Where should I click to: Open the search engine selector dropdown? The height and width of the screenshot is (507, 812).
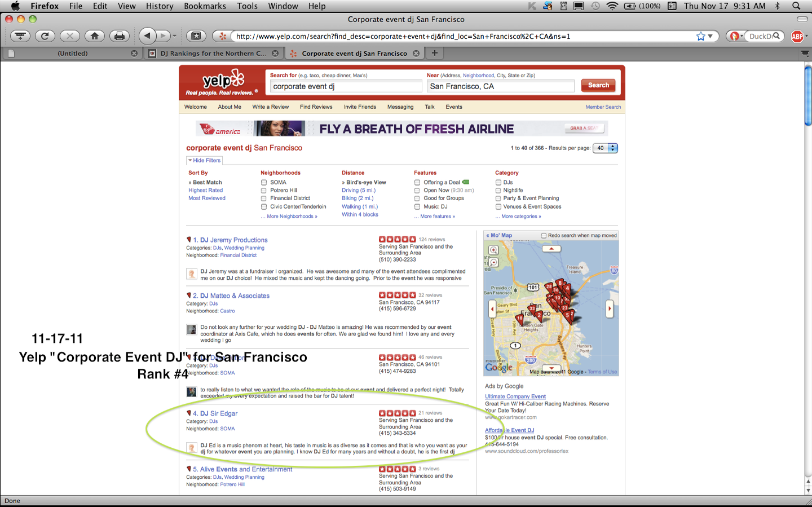coord(736,36)
